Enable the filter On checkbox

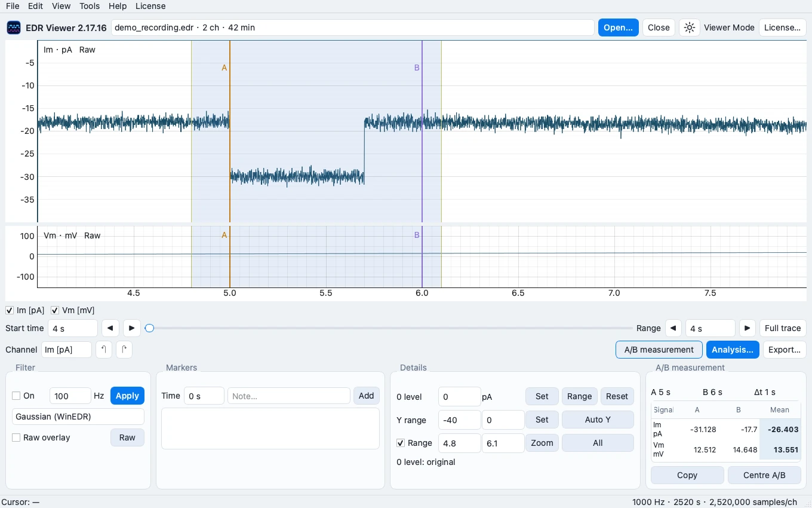click(16, 396)
